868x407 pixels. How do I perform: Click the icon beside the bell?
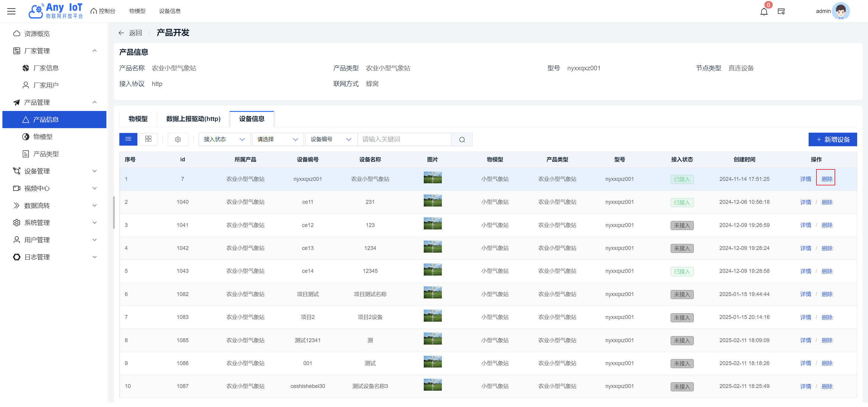(781, 11)
